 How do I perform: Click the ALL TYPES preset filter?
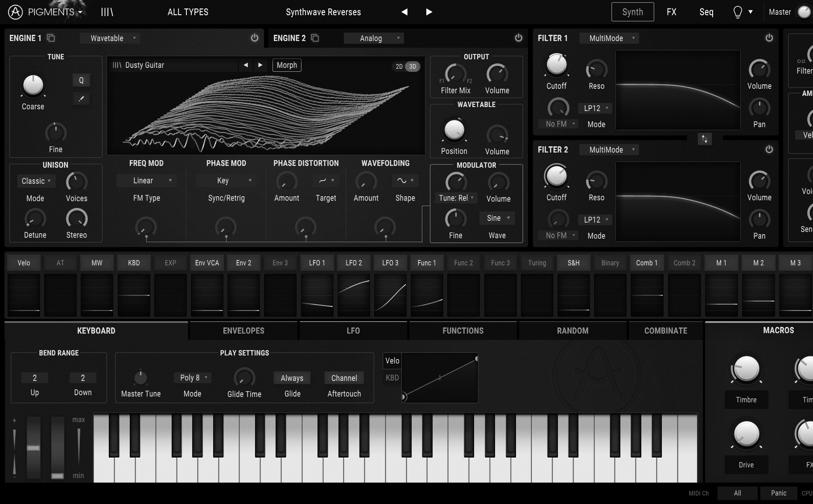coord(188,12)
